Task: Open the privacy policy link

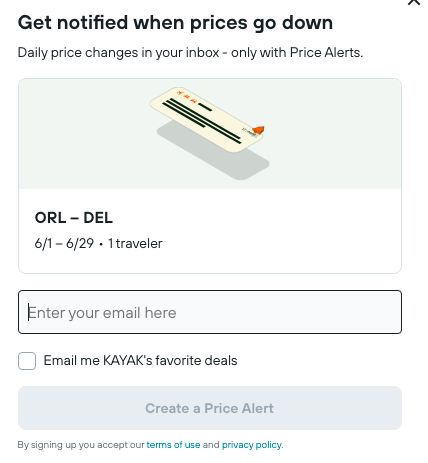Action: coord(252,445)
